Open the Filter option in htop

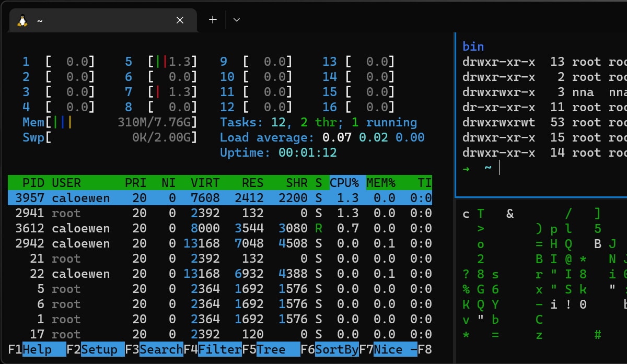coord(219,349)
